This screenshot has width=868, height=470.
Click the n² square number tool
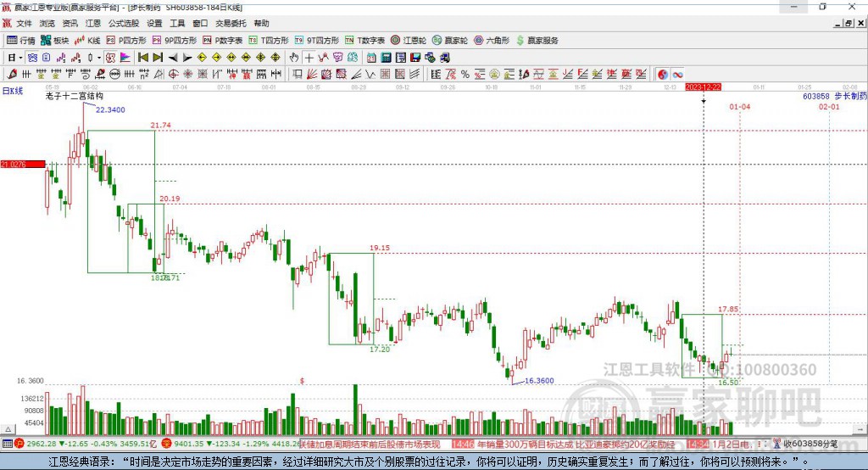pos(144,74)
